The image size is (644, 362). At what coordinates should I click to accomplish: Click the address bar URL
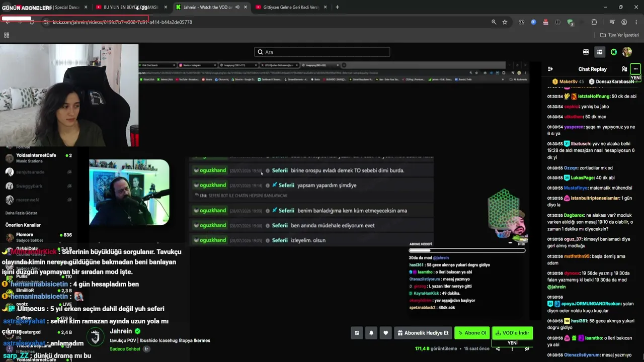pyautogui.click(x=122, y=22)
